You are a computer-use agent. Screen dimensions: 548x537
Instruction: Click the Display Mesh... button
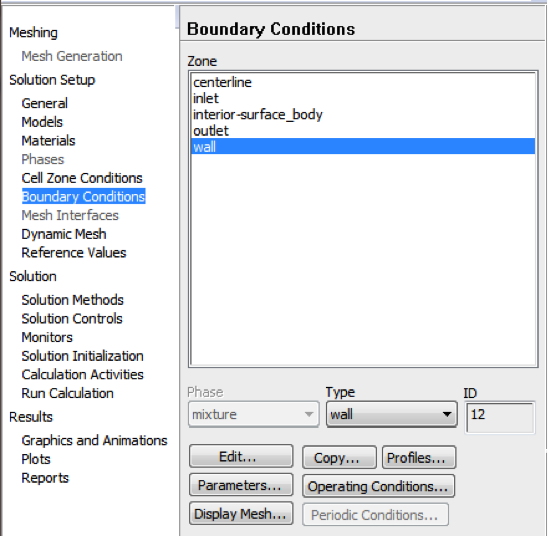coord(241,514)
